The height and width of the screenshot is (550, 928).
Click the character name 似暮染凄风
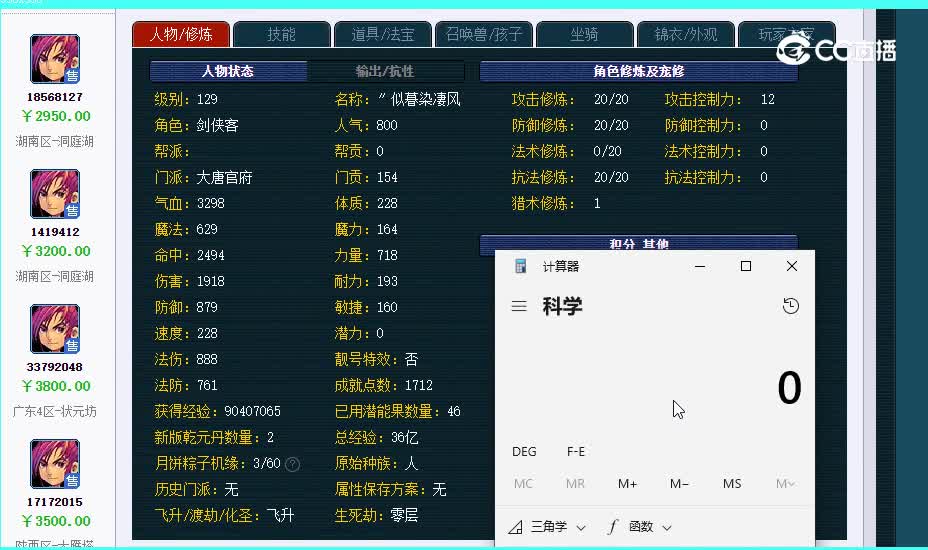pyautogui.click(x=426, y=99)
